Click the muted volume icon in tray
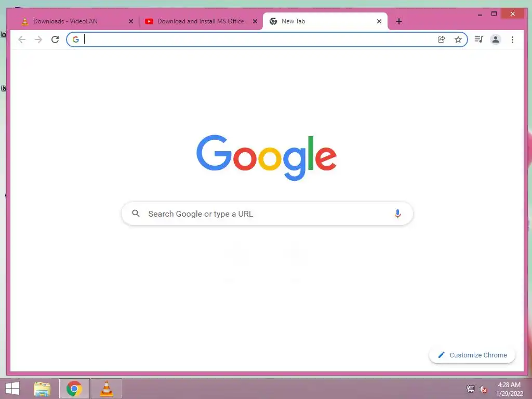 (483, 389)
